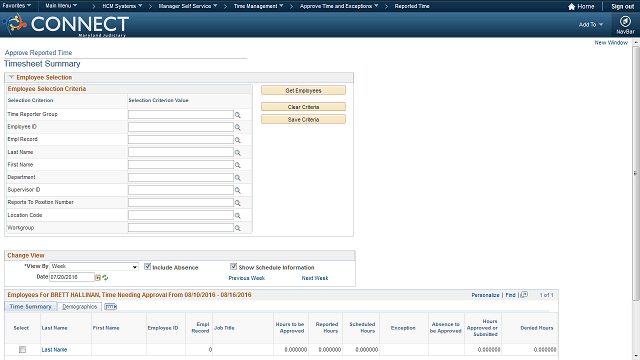640x360 pixels.
Task: Sort by Exception column header
Action: pyautogui.click(x=403, y=328)
